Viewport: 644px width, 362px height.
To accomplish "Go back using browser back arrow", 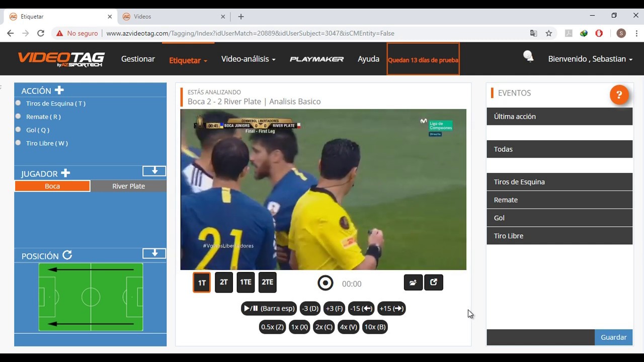I will coord(11,33).
